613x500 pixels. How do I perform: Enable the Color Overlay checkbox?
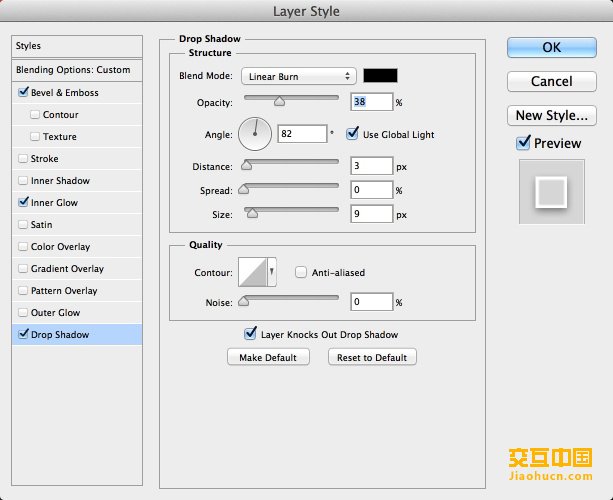(23, 246)
